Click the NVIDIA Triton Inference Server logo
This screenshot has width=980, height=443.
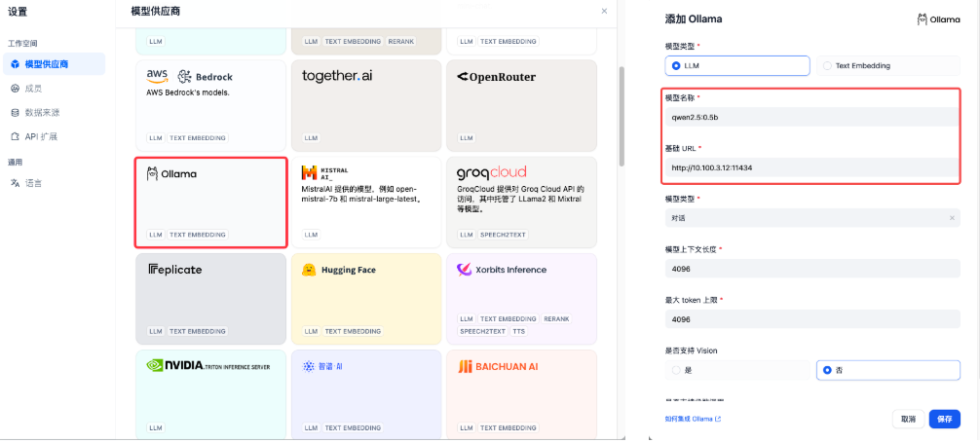point(208,366)
